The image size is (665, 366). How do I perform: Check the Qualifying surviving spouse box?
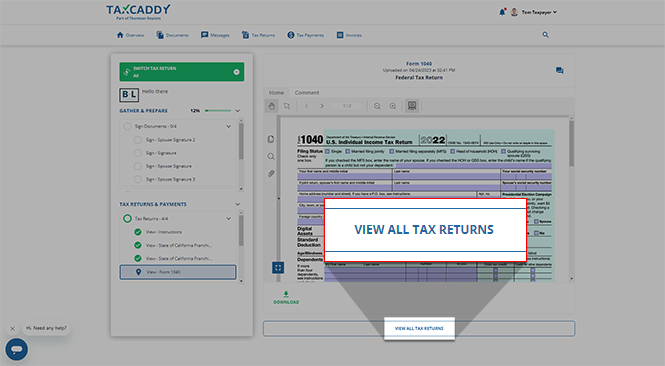pyautogui.click(x=503, y=151)
